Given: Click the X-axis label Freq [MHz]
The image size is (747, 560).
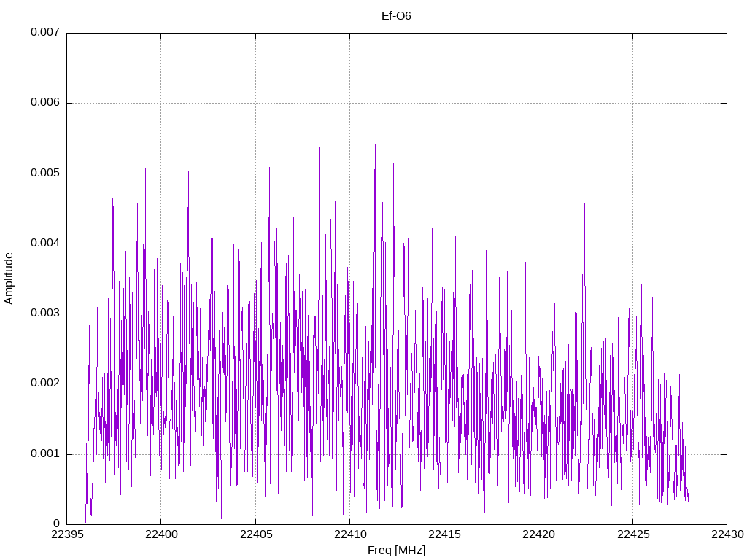Looking at the screenshot, I should [x=396, y=551].
